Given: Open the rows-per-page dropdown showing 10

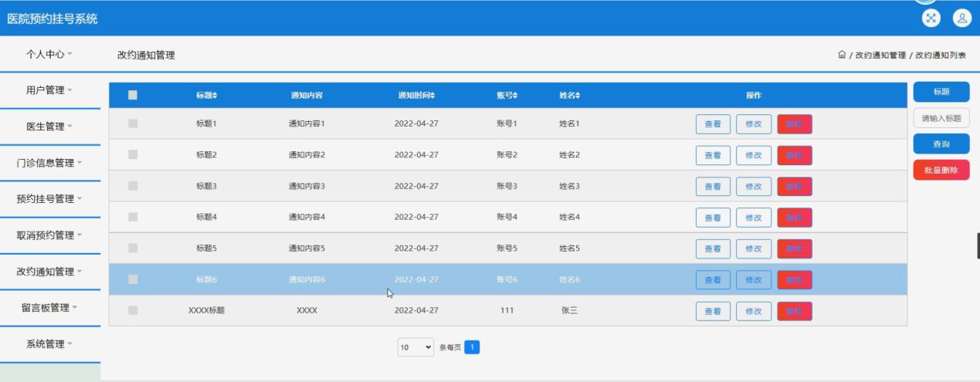Looking at the screenshot, I should tap(416, 347).
